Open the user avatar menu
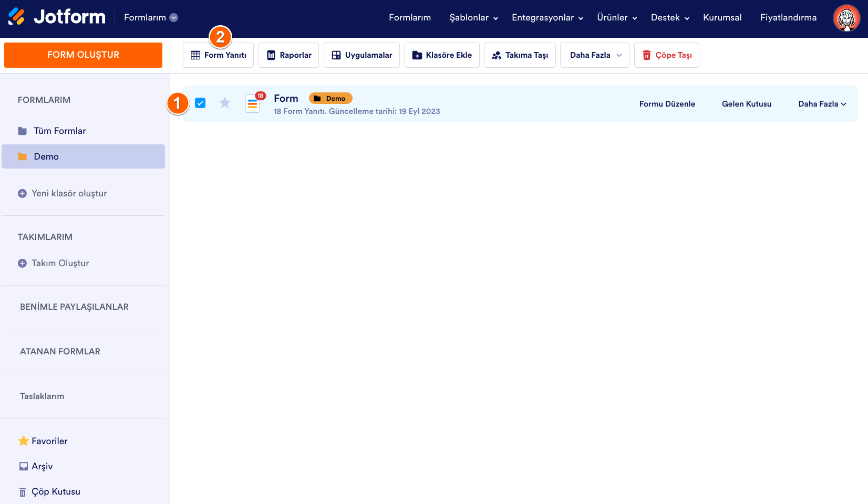 point(846,18)
